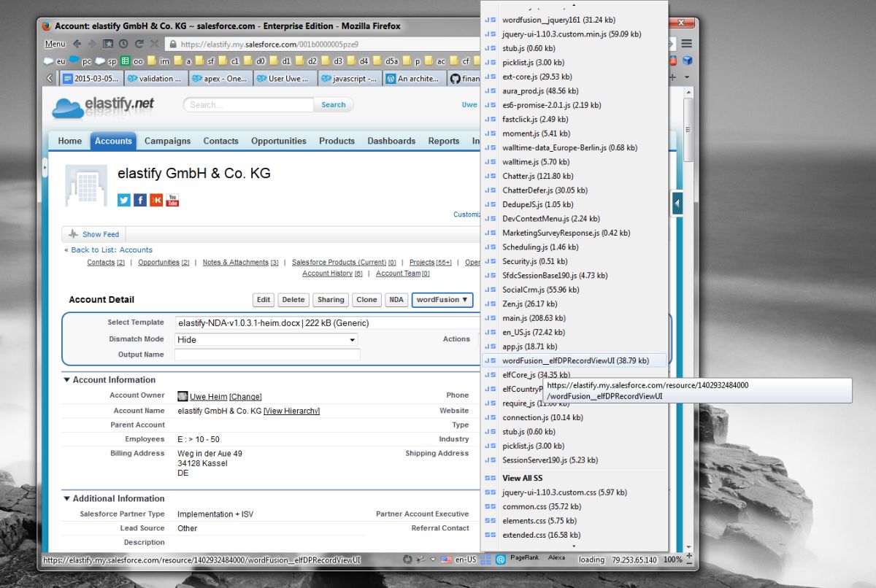This screenshot has width=876, height=588.
Task: Click the Sharing button
Action: 331,300
